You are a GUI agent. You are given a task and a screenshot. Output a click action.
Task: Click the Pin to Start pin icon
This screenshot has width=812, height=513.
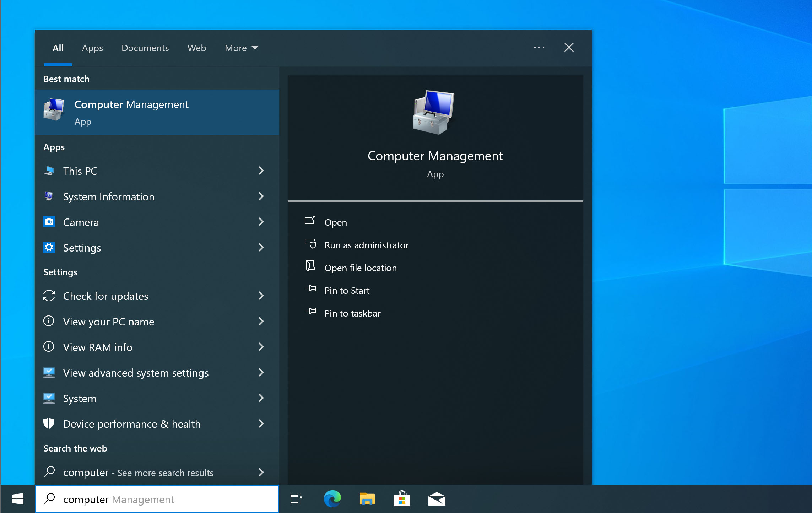point(310,289)
